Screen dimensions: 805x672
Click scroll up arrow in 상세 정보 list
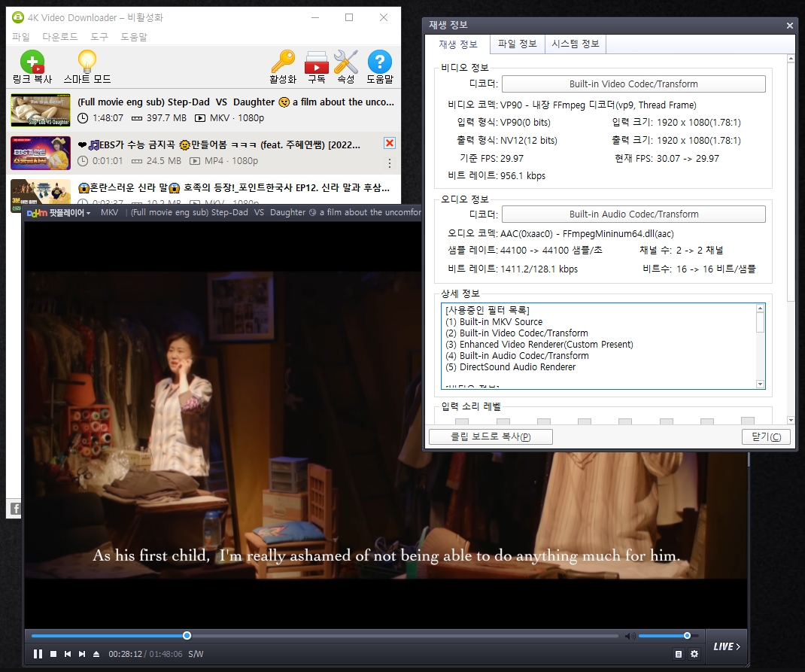point(761,308)
